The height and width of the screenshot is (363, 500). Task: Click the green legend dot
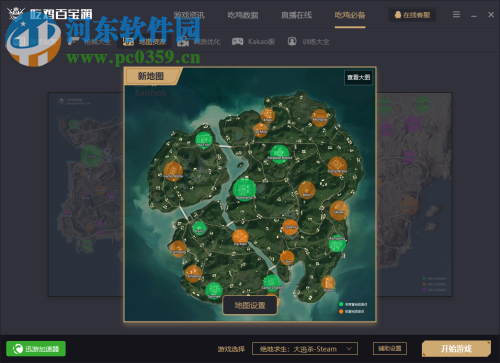(341, 304)
